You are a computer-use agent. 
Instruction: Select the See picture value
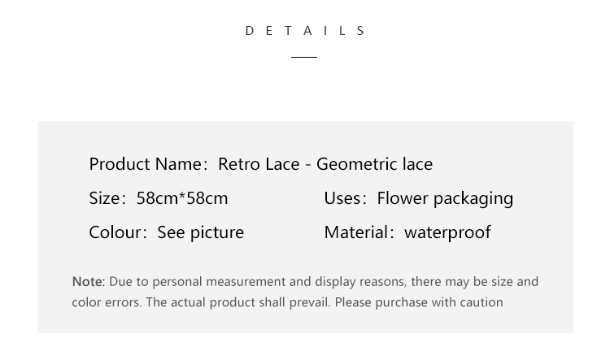click(201, 233)
